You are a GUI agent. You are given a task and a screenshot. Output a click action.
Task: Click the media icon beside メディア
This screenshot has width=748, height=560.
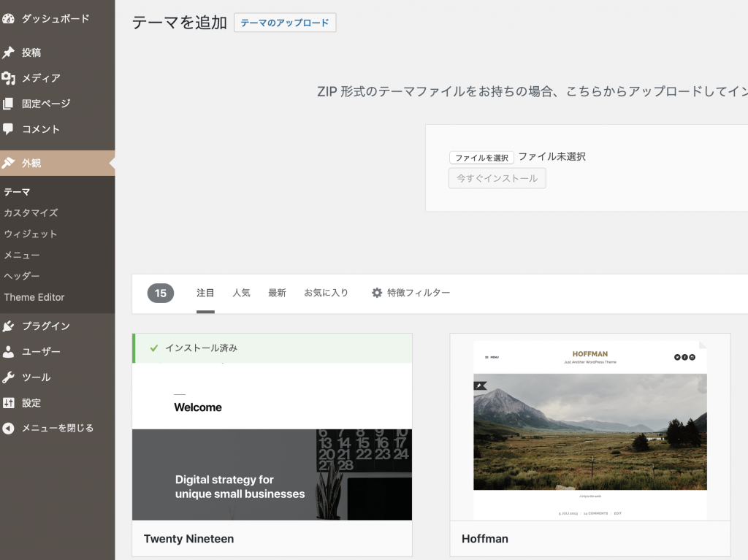(8, 77)
